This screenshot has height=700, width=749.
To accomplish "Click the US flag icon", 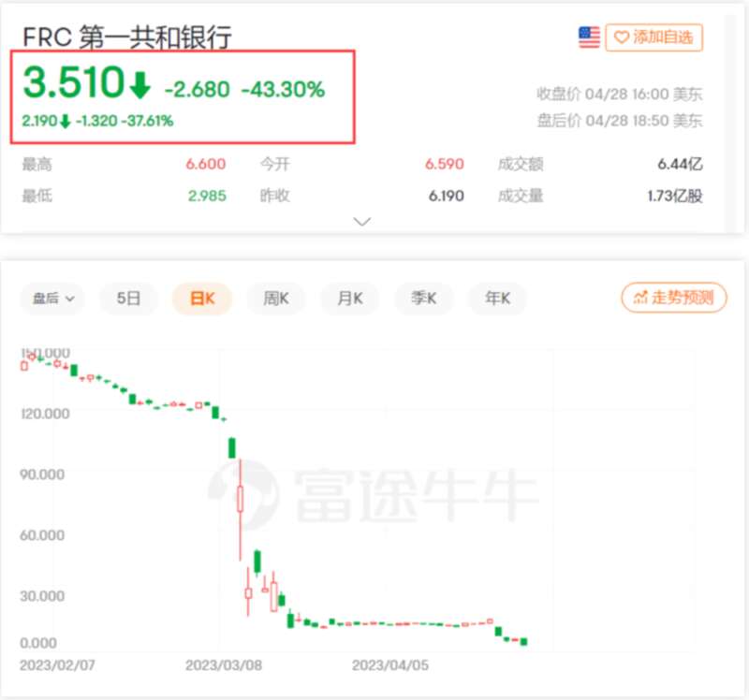I will [x=589, y=37].
